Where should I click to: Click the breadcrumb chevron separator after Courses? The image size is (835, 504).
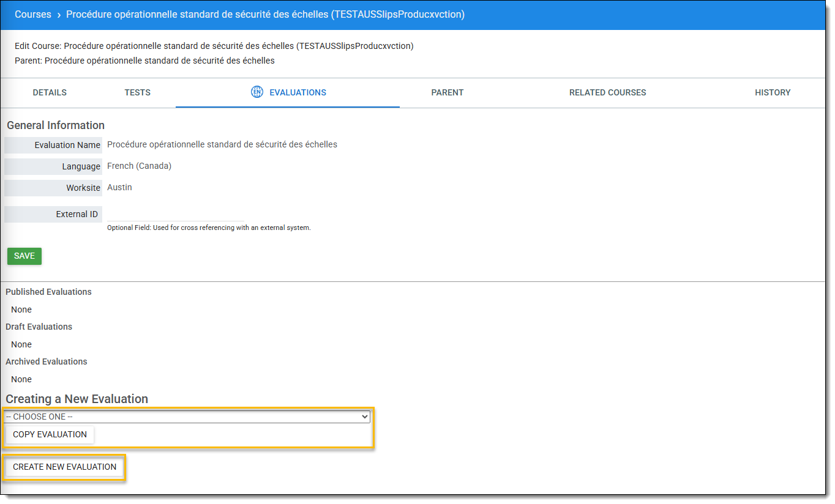[x=59, y=15]
